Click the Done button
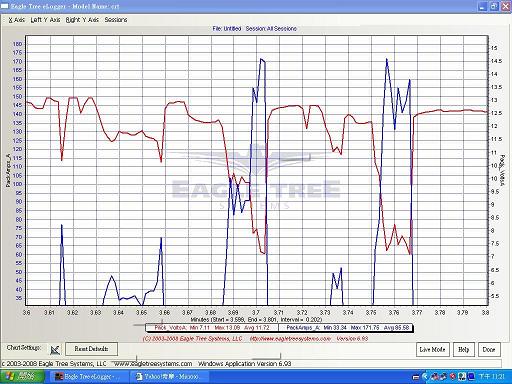Image resolution: width=512 pixels, height=384 pixels. coord(489,350)
